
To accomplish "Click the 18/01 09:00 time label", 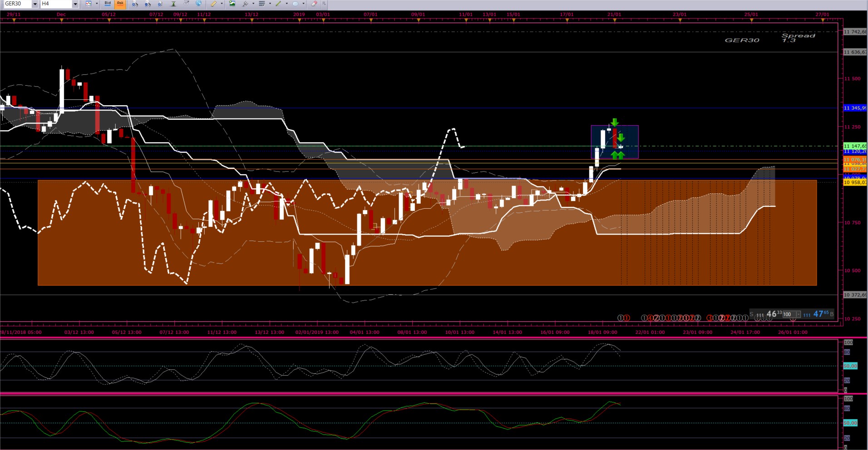I will pos(602,332).
